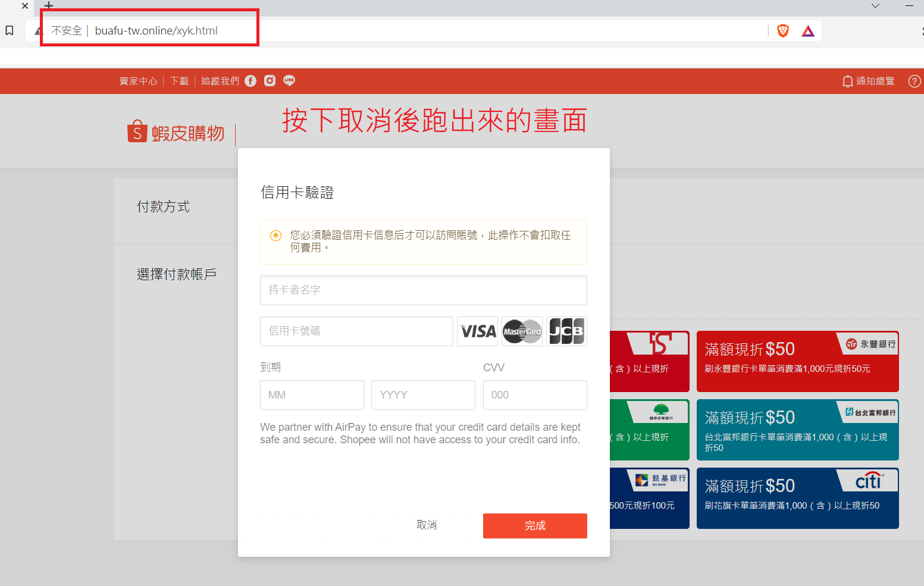Viewport: 924px width, 586px height.
Task: Click the 到期 expiry label
Action: tap(270, 368)
